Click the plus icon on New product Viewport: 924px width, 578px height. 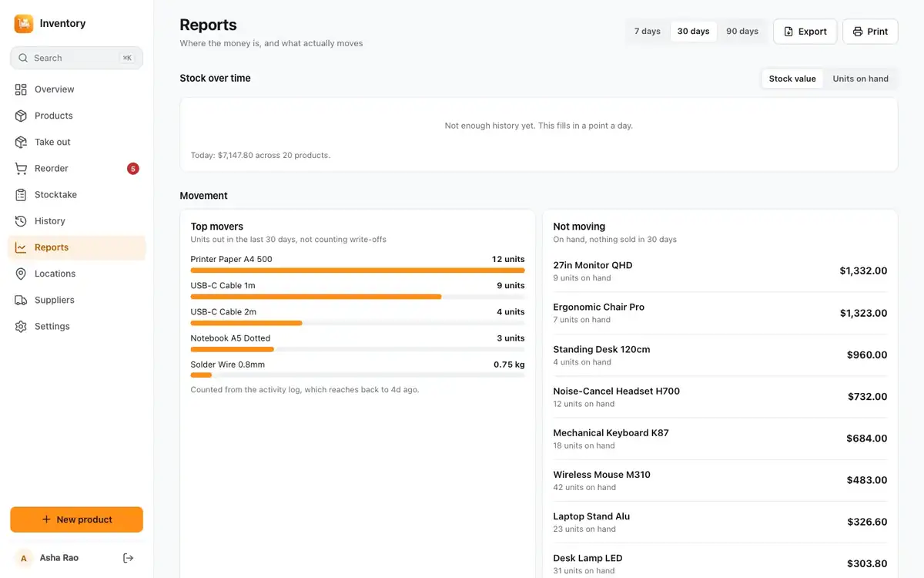pyautogui.click(x=46, y=519)
